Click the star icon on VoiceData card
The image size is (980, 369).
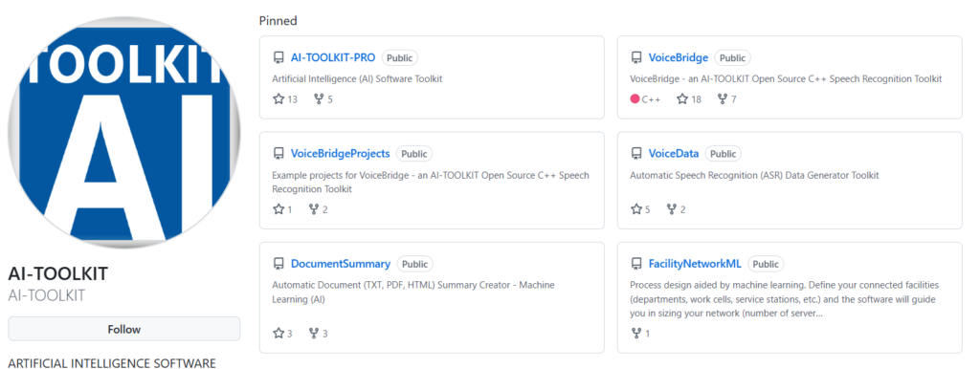tap(636, 209)
